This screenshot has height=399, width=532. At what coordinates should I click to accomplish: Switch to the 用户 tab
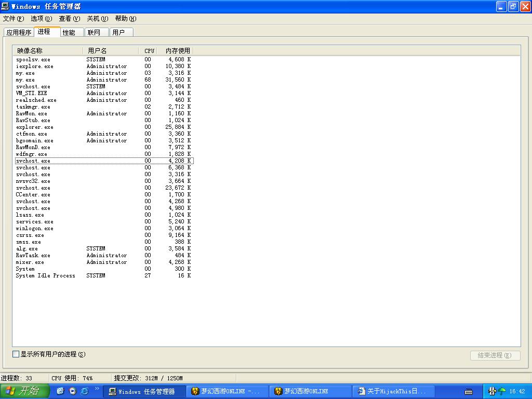122,32
